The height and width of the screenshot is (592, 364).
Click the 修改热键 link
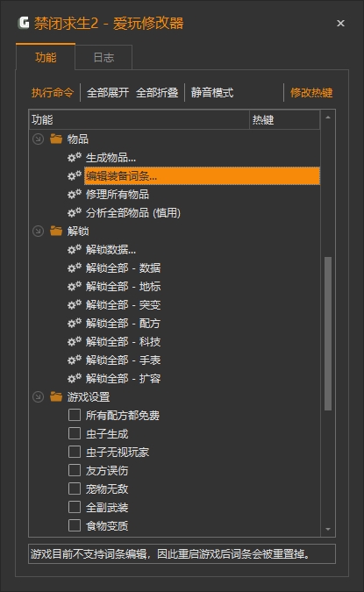tap(311, 92)
